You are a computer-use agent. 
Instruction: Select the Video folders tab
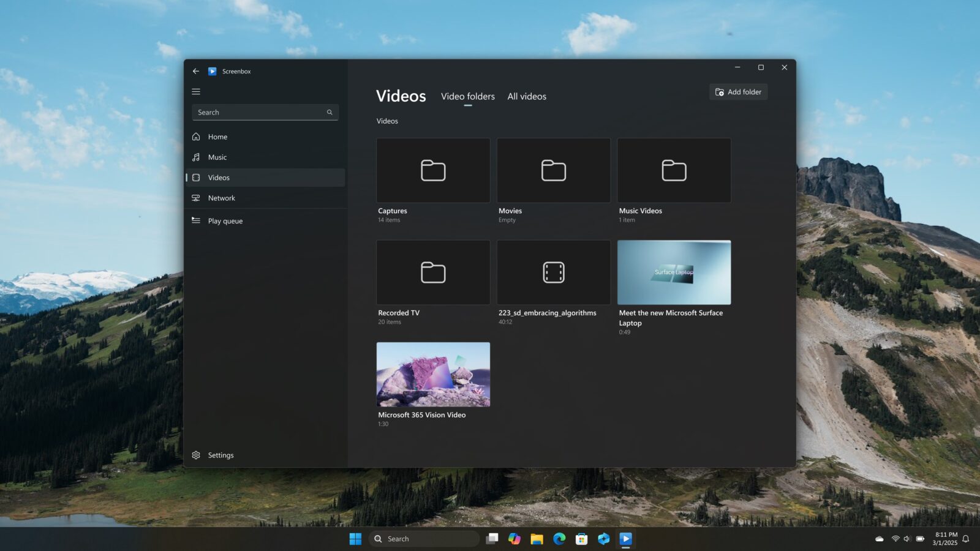point(467,97)
